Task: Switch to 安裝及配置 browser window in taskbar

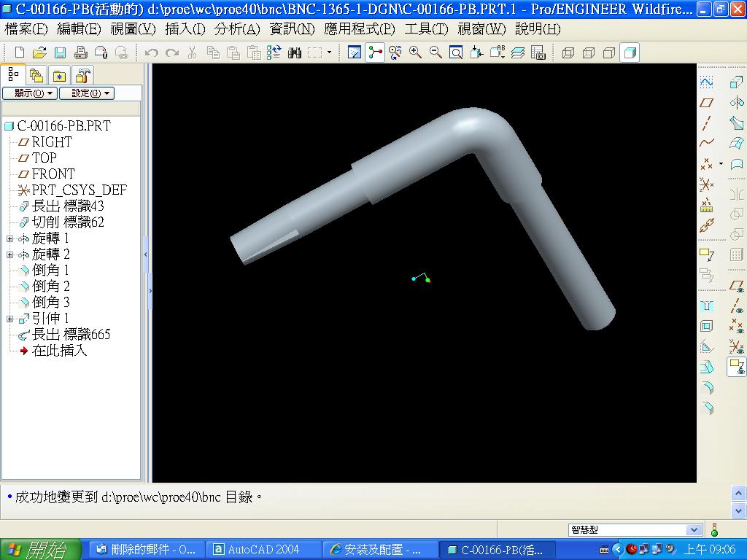Action: (379, 550)
